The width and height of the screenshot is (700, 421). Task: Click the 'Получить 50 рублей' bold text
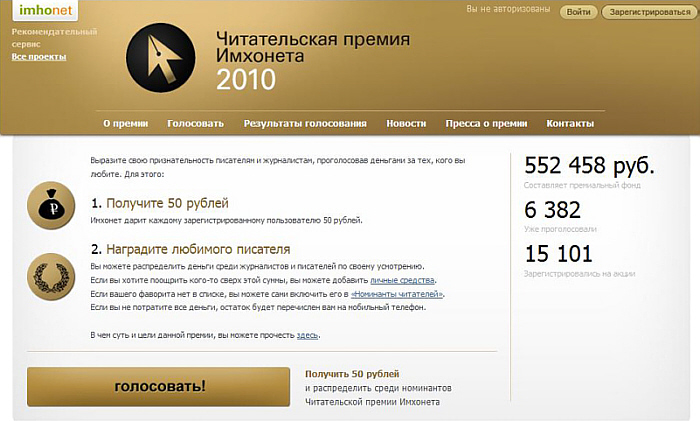coord(352,374)
